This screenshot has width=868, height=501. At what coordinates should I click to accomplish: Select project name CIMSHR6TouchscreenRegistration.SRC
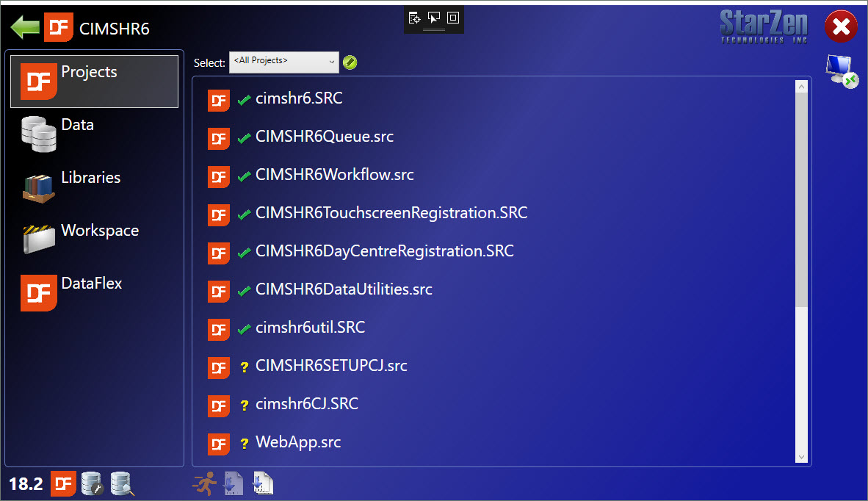point(391,213)
